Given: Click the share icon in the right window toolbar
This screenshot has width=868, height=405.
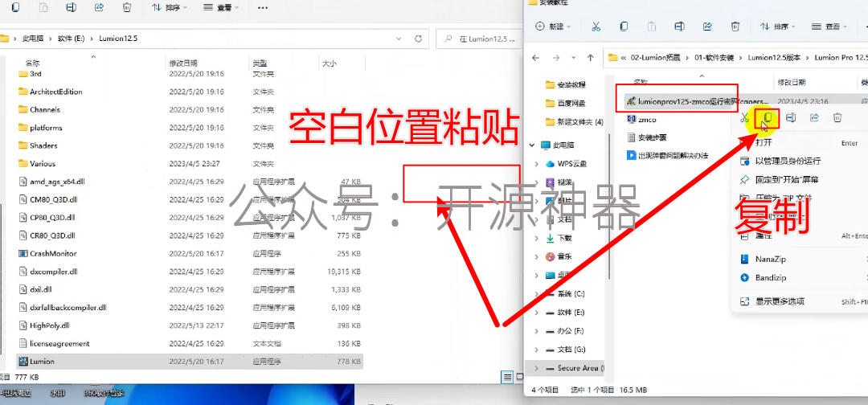Looking at the screenshot, I should pos(707,26).
